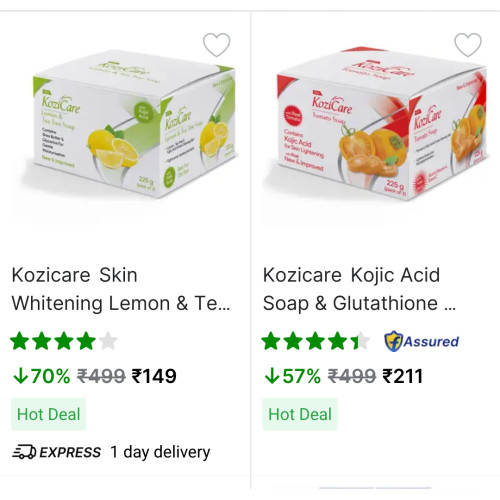500x500 pixels.
Task: Click the four-star rating of the Lemon soap
Action: point(64,341)
